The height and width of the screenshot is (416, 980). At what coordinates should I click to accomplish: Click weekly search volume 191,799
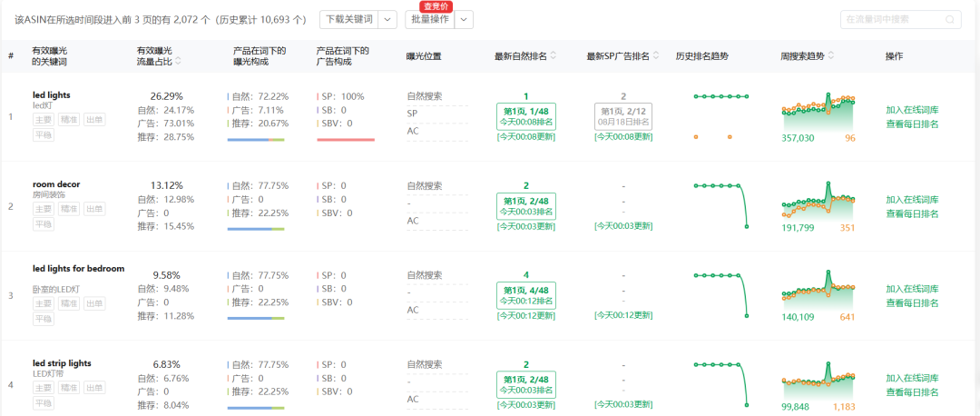coord(799,228)
